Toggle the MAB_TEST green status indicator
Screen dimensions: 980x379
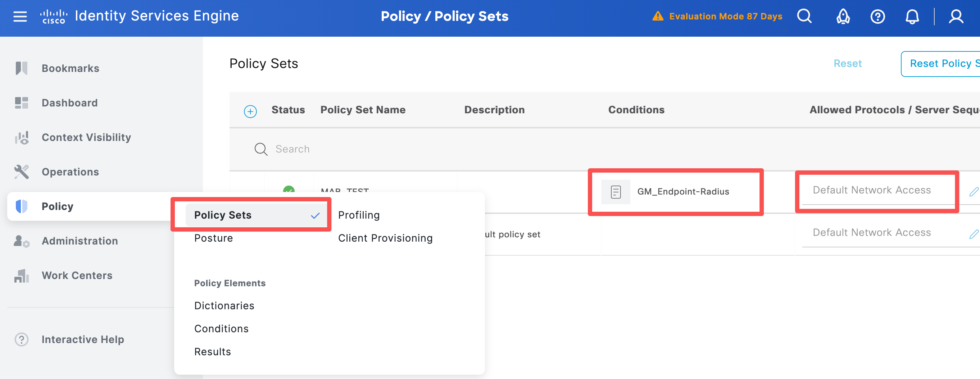289,189
